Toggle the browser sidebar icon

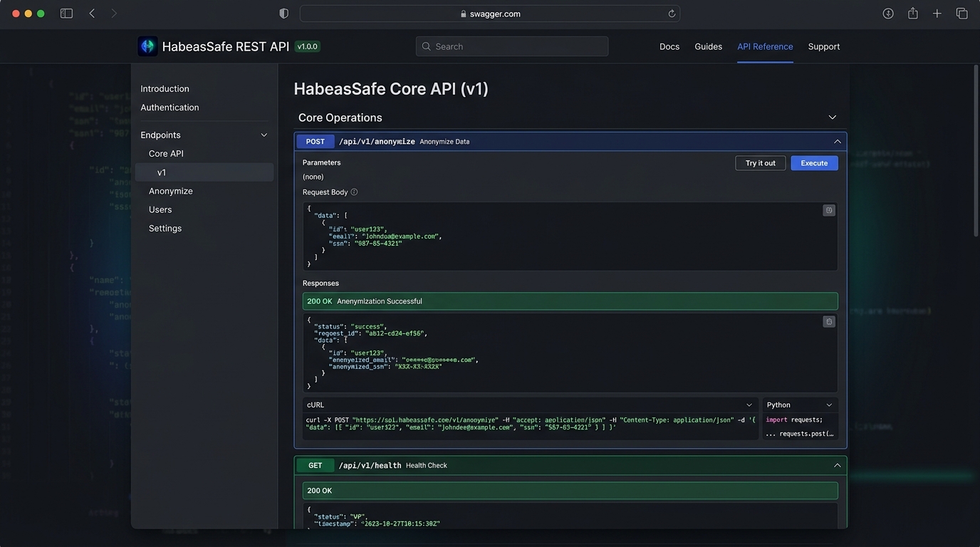click(66, 14)
